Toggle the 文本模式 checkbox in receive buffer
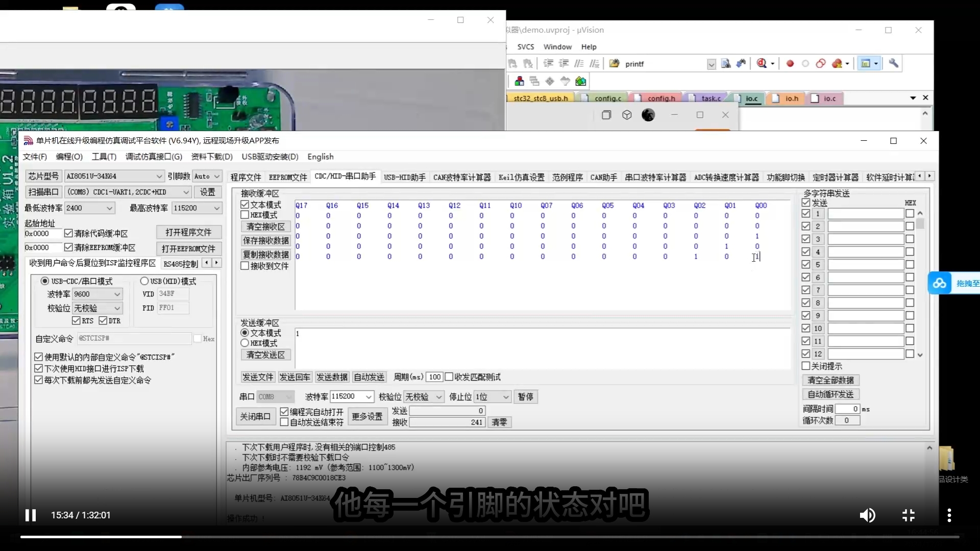980x551 pixels. point(244,205)
